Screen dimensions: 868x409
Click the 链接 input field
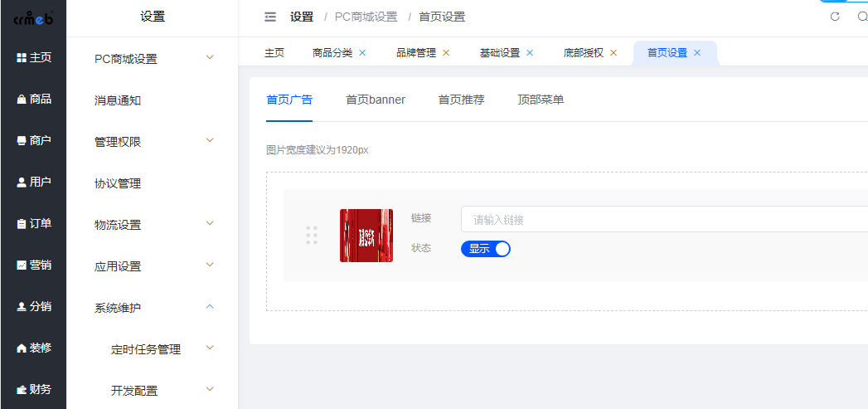pyautogui.click(x=663, y=220)
